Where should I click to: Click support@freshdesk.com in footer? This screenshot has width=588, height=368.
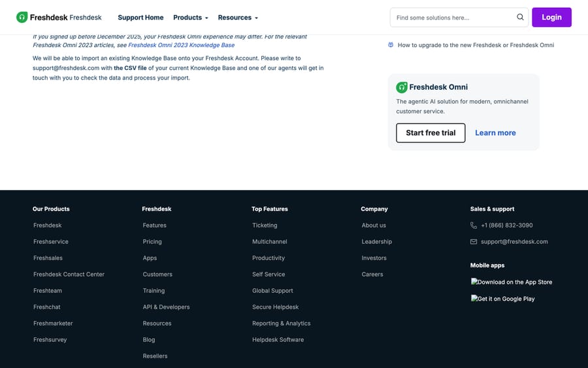pyautogui.click(x=514, y=242)
